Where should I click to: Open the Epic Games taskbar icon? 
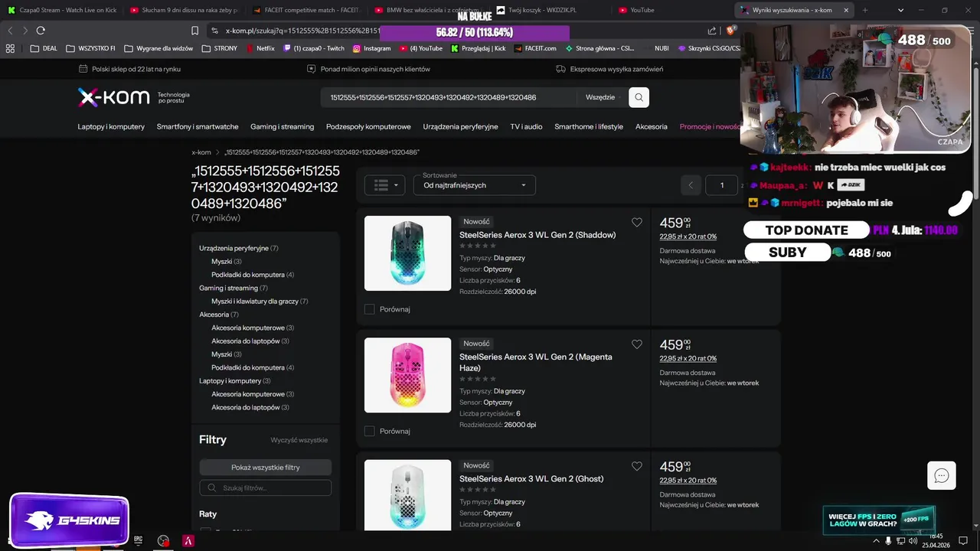click(139, 540)
